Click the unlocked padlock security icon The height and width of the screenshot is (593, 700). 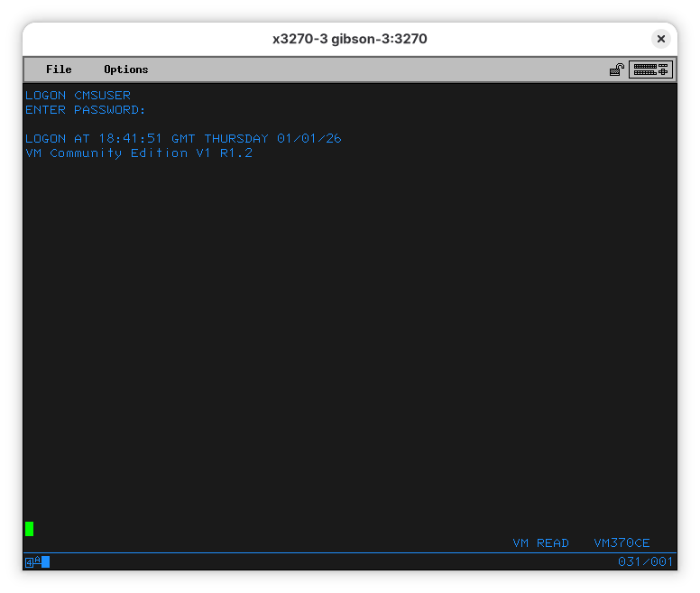pyautogui.click(x=617, y=69)
